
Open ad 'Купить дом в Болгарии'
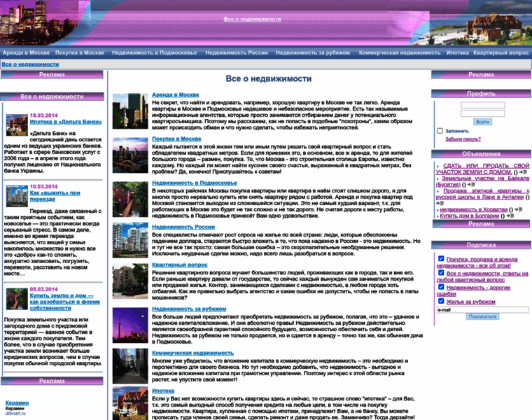[x=470, y=216]
